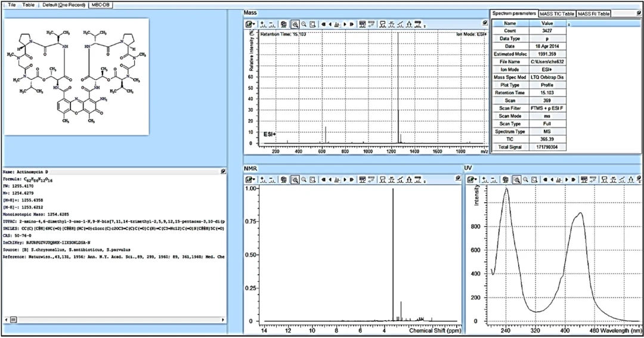Click the zoom-to-fit icon in NMR toolbar
Image resolution: width=644 pixels, height=338 pixels.
[313, 179]
